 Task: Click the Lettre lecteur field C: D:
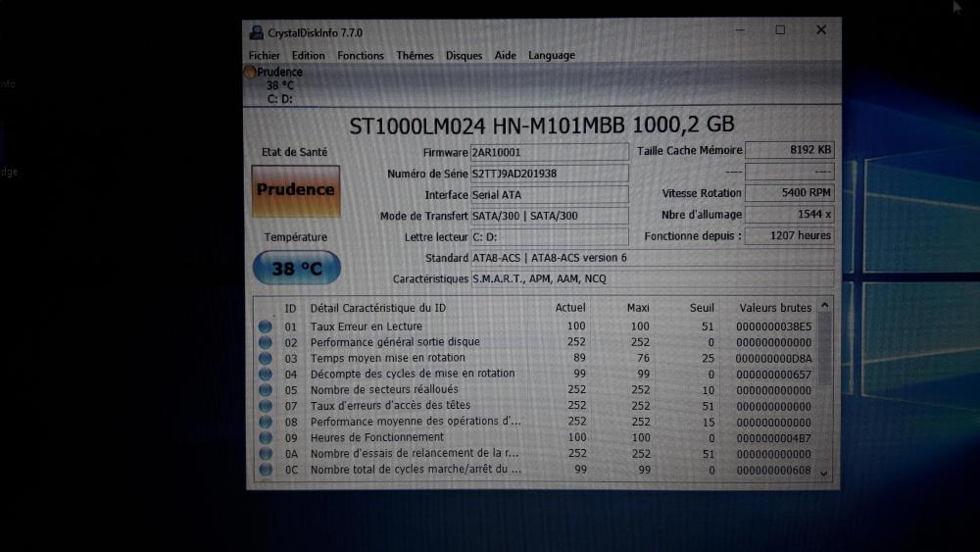(x=550, y=237)
